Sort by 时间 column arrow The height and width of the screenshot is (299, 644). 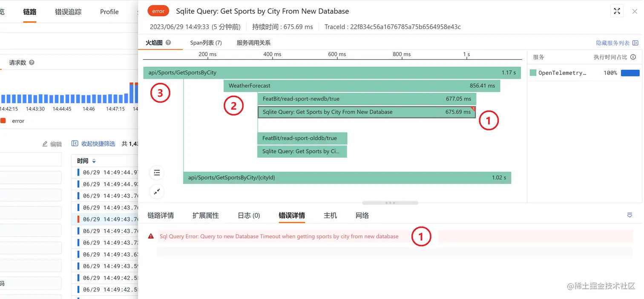coord(94,161)
